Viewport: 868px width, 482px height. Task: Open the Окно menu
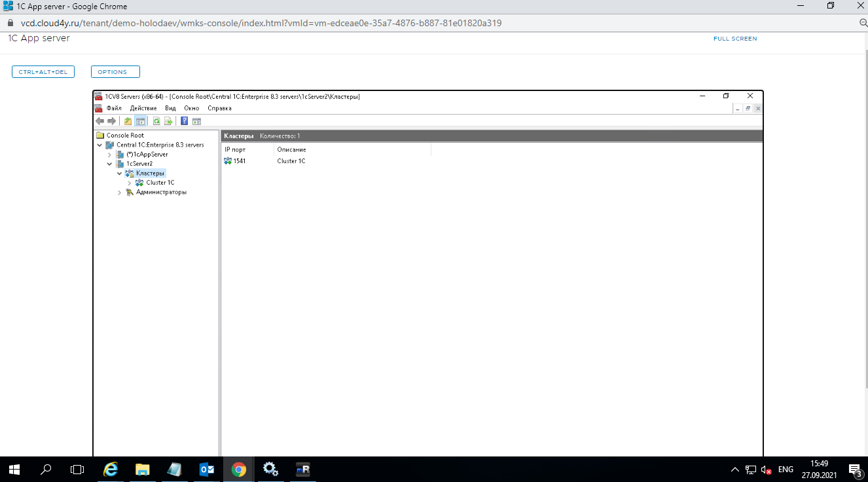191,108
